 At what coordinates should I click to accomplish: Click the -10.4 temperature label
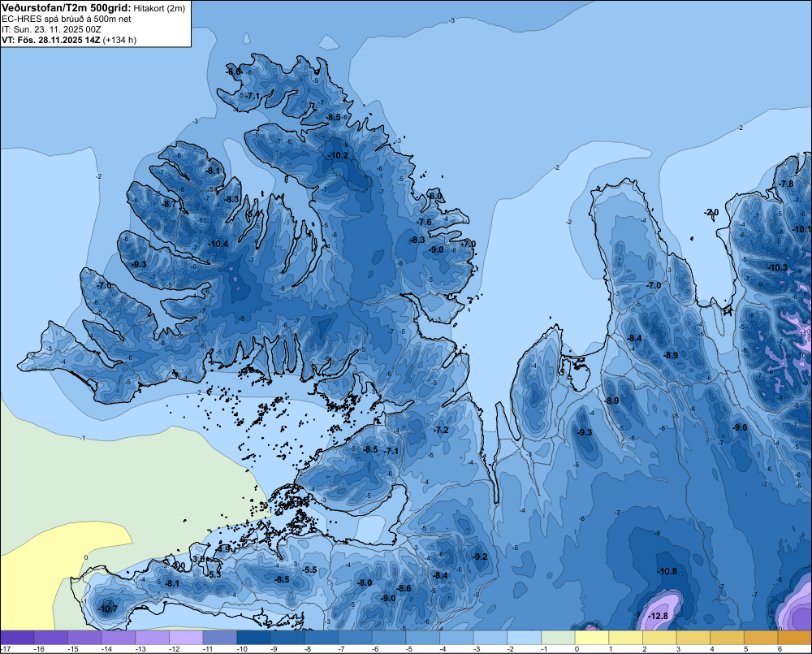coord(218,244)
